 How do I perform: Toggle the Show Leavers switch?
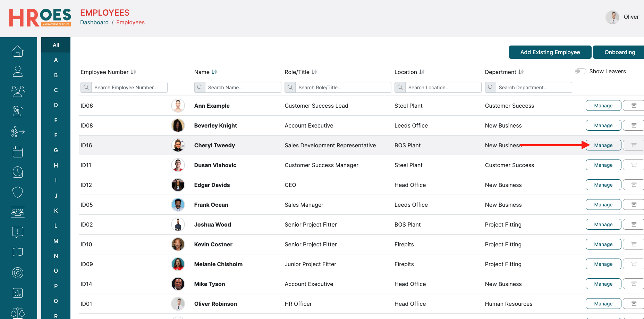click(581, 71)
